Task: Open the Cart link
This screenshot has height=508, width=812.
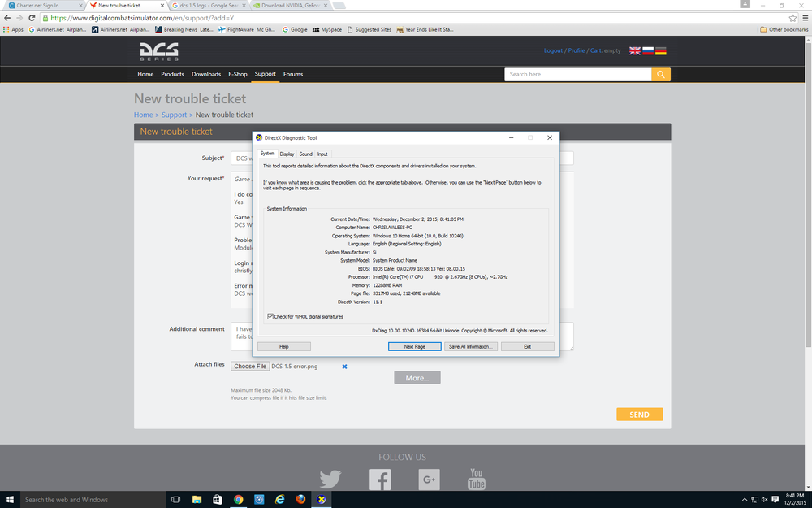Action: tap(595, 50)
